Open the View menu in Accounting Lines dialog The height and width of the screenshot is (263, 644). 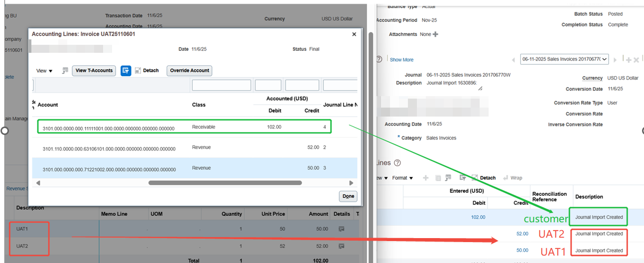44,71
